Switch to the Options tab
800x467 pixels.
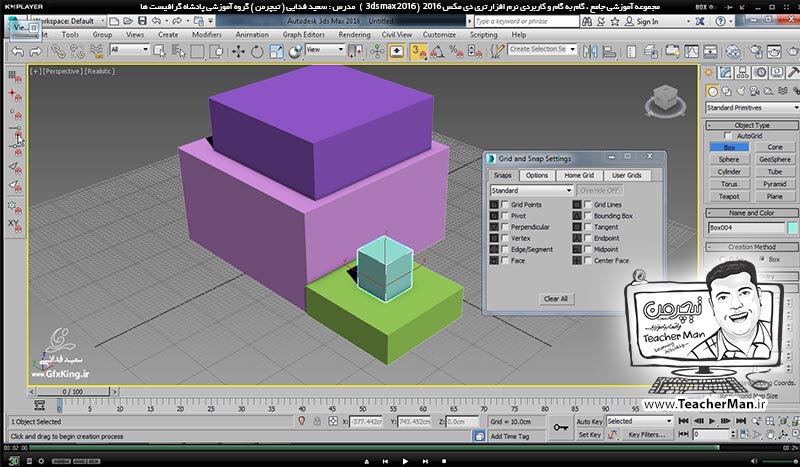[537, 175]
